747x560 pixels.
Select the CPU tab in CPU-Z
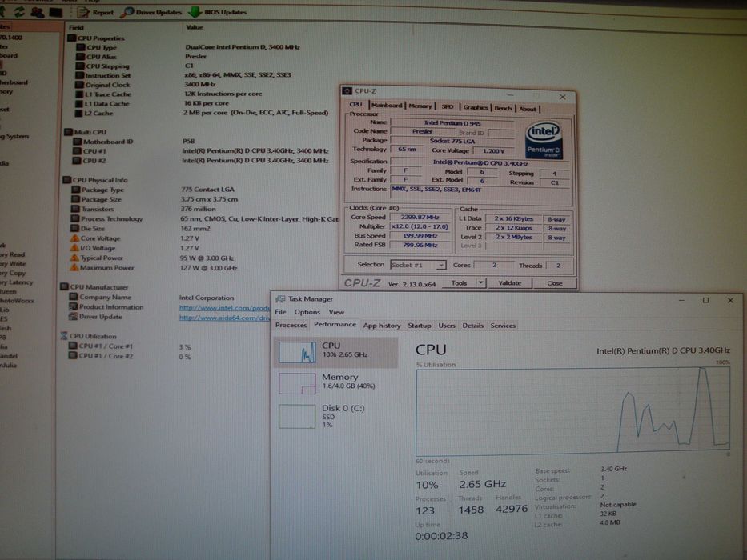coord(355,104)
